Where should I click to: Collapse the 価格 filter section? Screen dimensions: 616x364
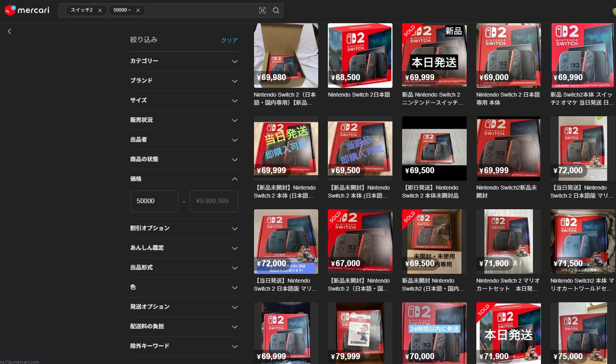pos(184,179)
